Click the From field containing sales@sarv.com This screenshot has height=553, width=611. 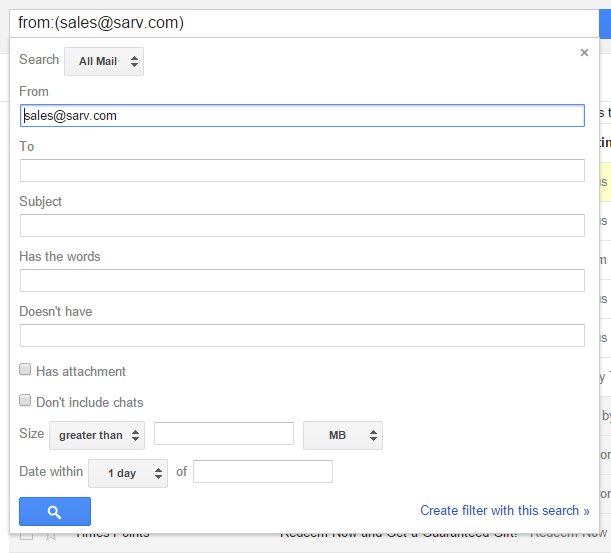click(x=302, y=116)
